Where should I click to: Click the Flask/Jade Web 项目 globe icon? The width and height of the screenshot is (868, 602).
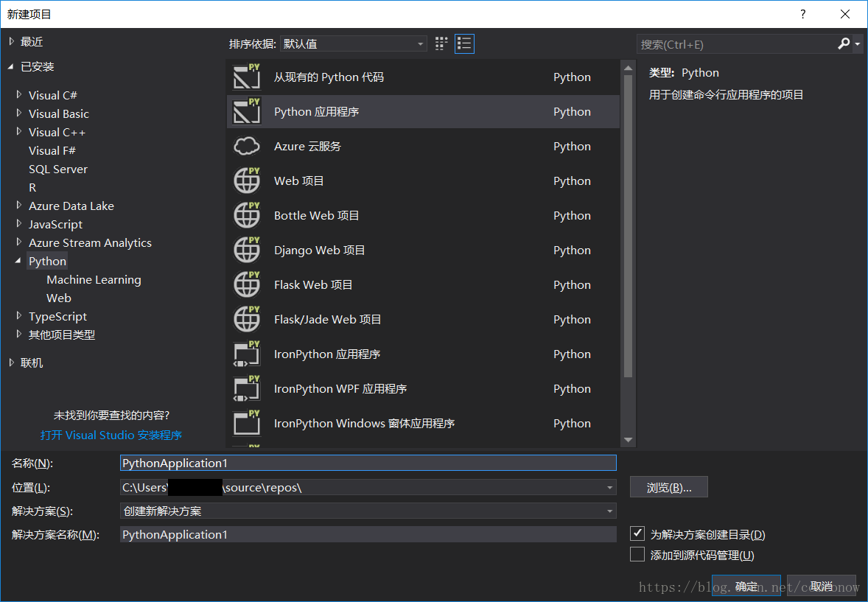(246, 319)
